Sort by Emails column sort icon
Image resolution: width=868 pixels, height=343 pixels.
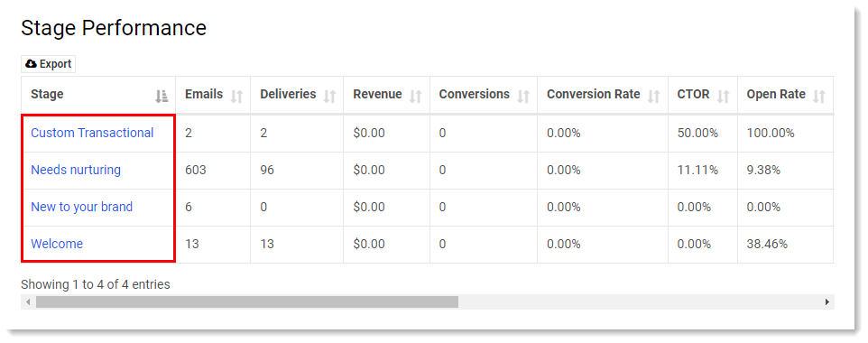pyautogui.click(x=236, y=97)
